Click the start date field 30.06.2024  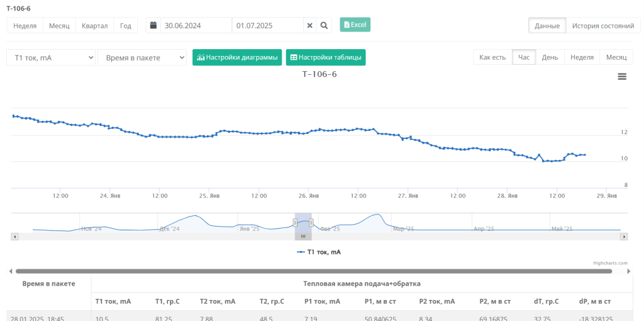point(196,25)
